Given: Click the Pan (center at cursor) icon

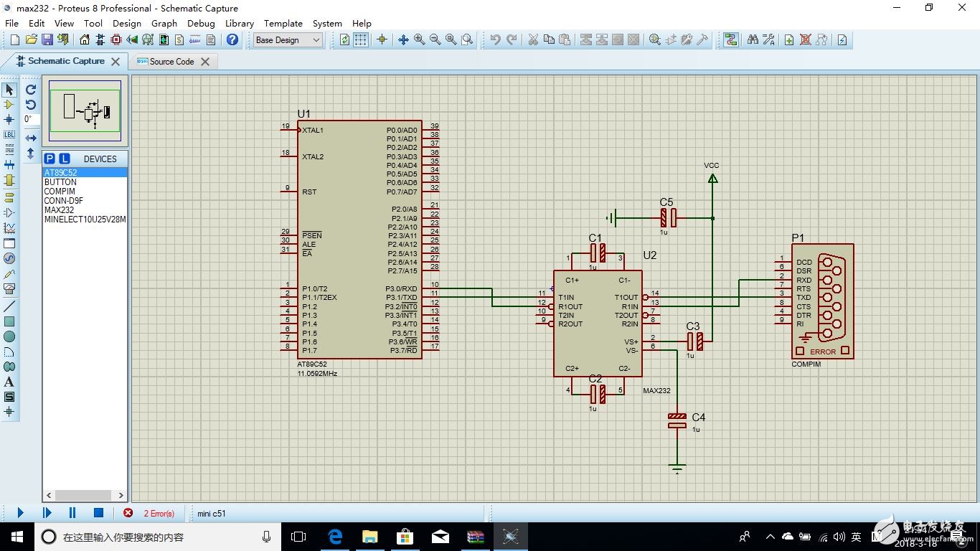Looking at the screenshot, I should (403, 40).
